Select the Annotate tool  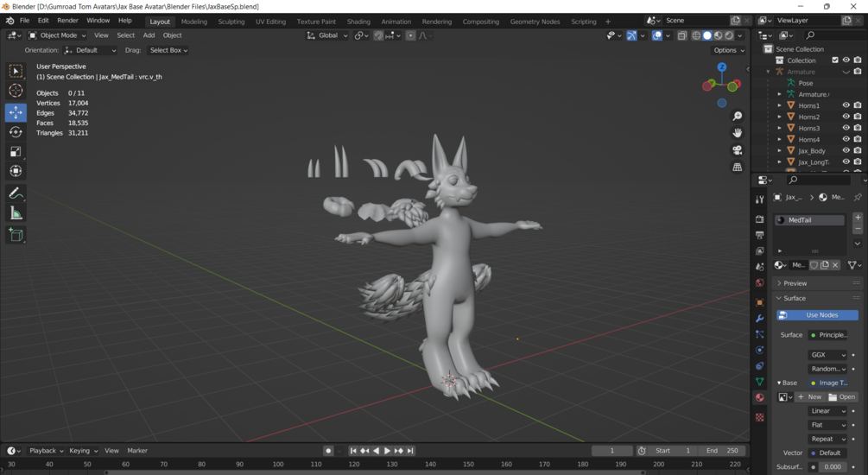16,193
